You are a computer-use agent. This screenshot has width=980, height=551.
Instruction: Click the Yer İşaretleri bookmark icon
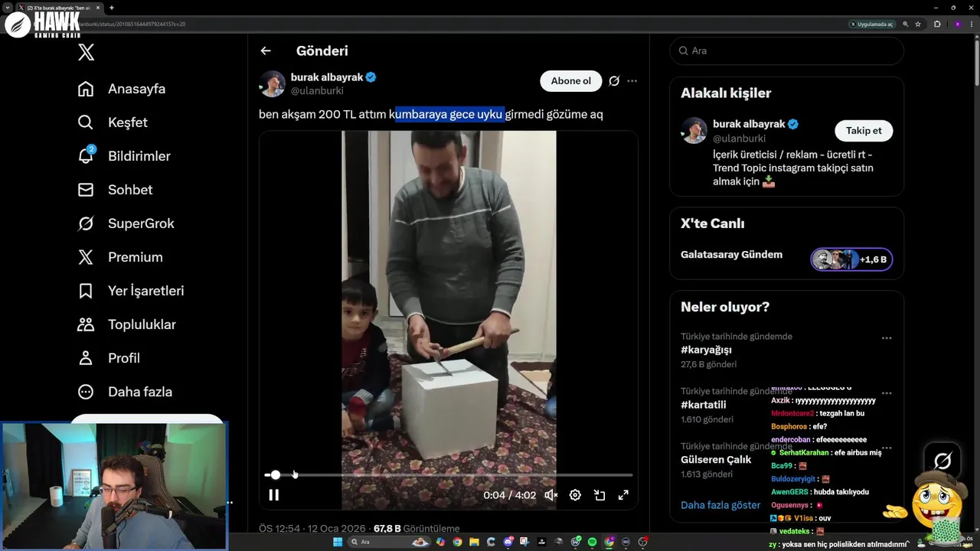click(x=86, y=291)
